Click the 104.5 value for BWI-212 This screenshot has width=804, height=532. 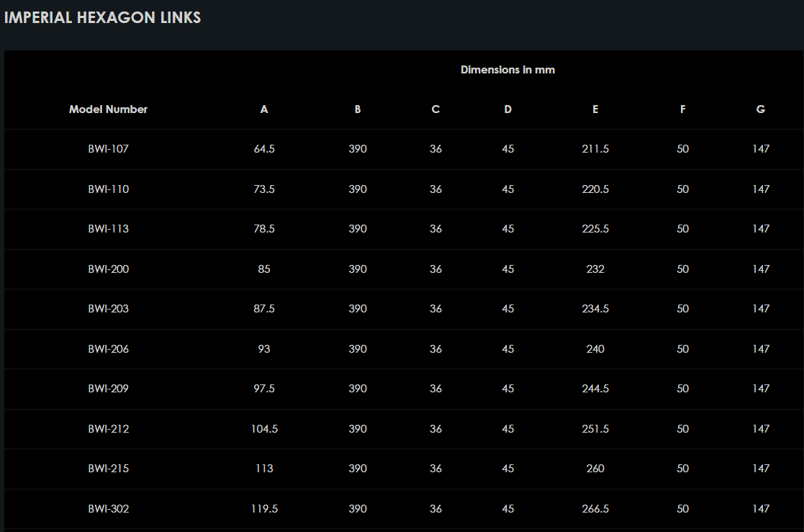pyautogui.click(x=264, y=429)
